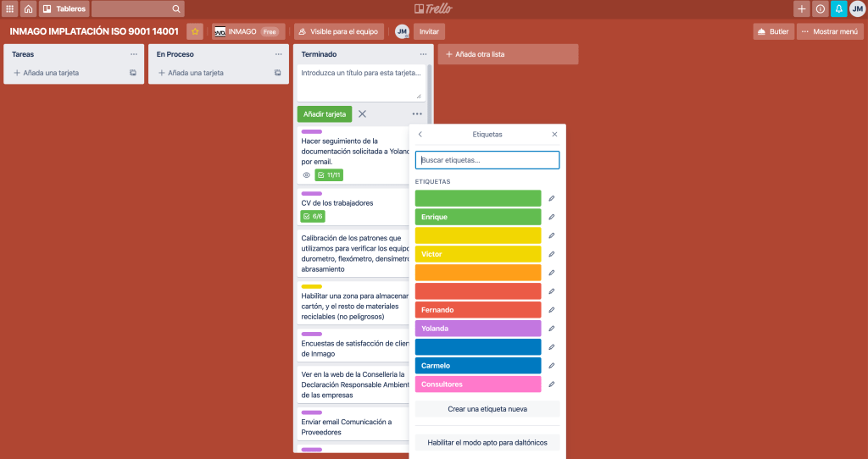The width and height of the screenshot is (868, 459).
Task: Open the apps grid icon
Action: point(9,8)
